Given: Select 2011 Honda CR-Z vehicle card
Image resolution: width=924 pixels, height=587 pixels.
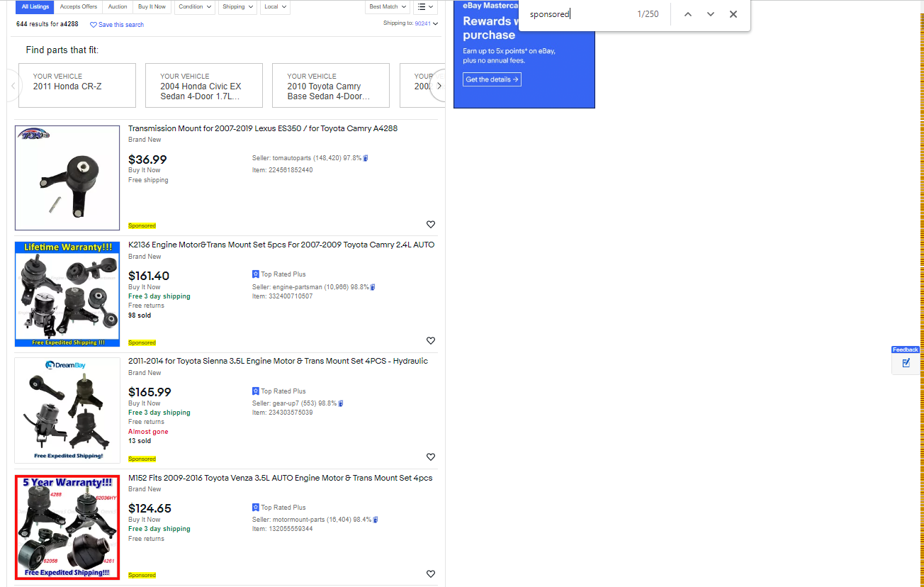Looking at the screenshot, I should (x=77, y=86).
